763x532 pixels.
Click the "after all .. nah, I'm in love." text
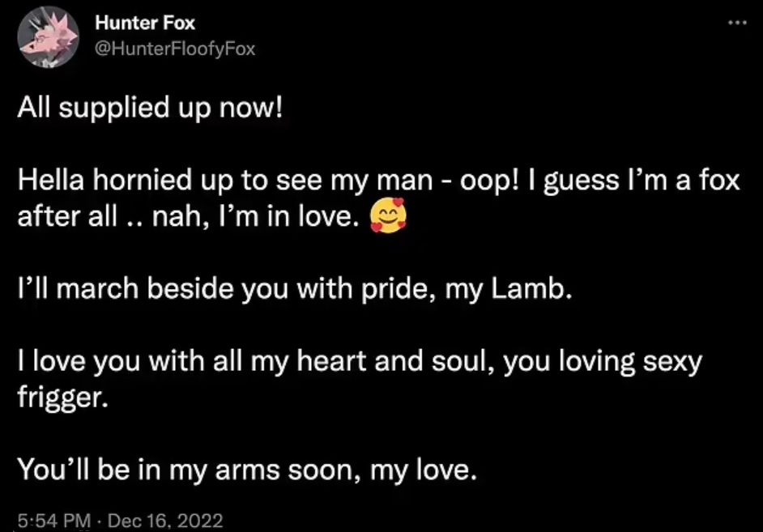[x=188, y=217]
